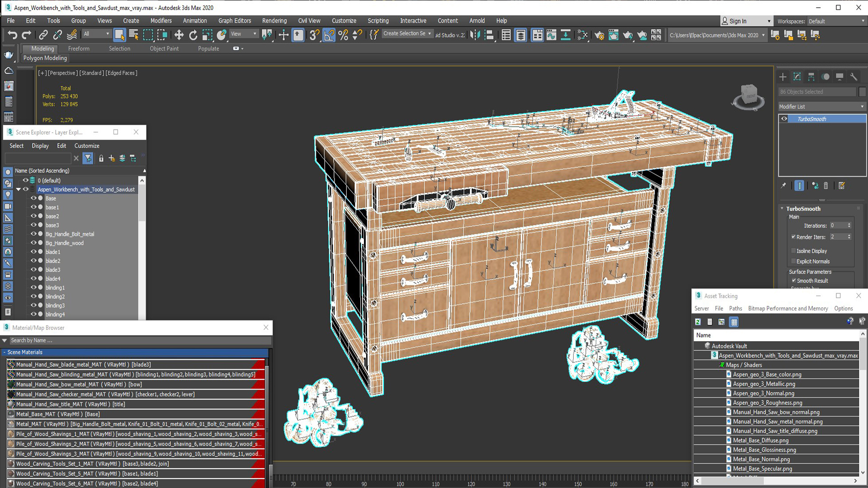Open the Modifier List dropdown
The width and height of the screenshot is (868, 488).
click(x=821, y=107)
